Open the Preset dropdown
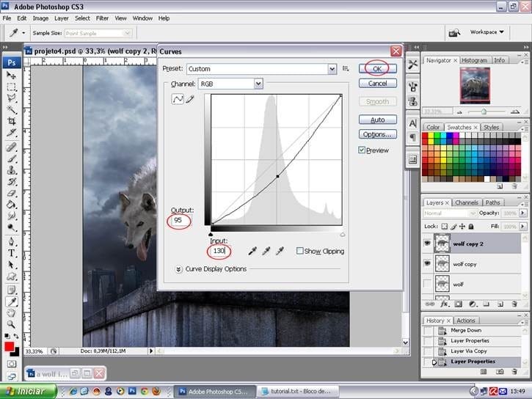This screenshot has height=399, width=532. (x=332, y=69)
